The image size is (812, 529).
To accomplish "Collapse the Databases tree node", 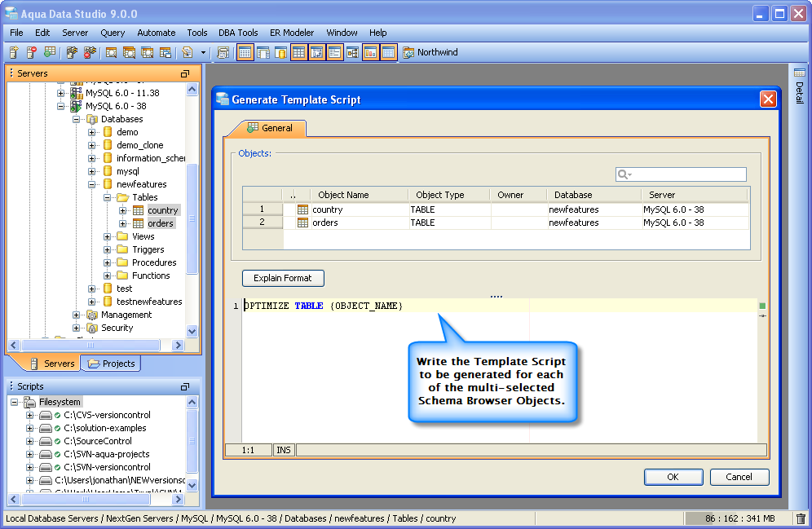I will [x=76, y=119].
